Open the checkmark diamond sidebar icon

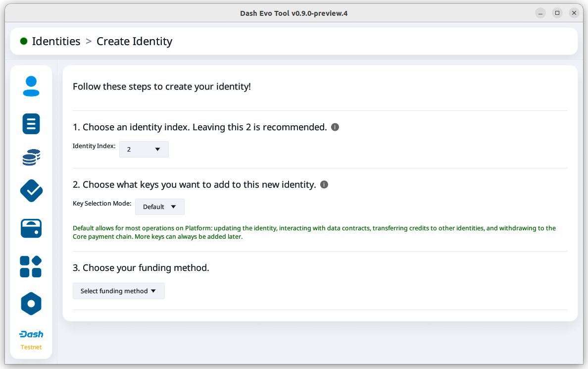click(31, 191)
